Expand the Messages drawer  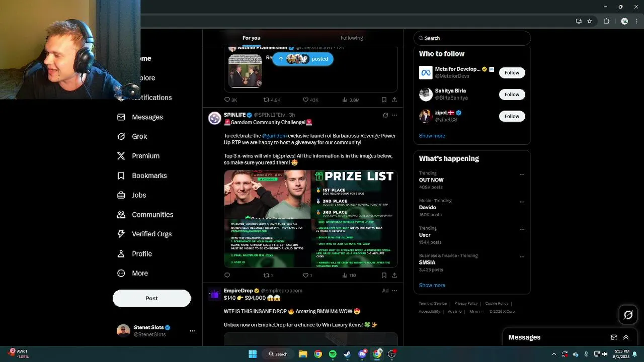[626, 337]
